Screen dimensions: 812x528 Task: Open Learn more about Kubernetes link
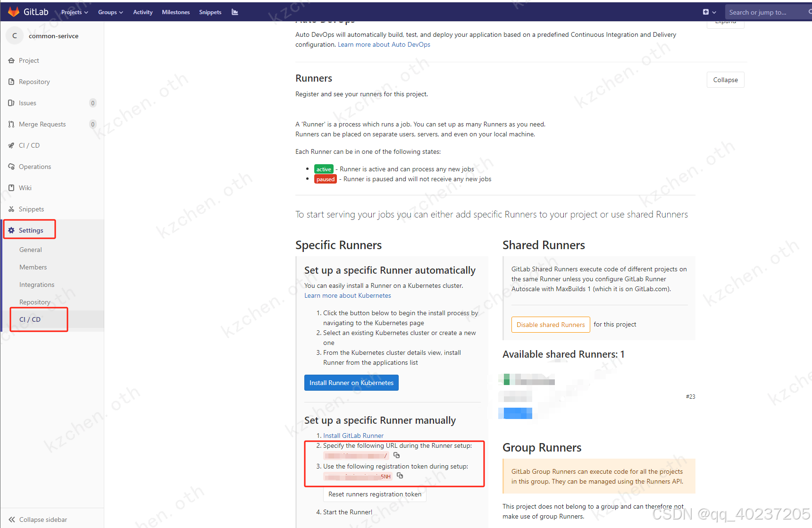pos(348,295)
